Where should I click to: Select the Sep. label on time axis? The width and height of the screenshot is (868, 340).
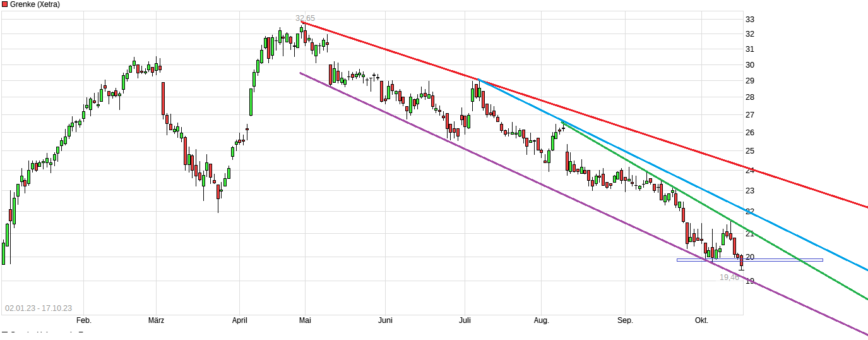point(625,320)
